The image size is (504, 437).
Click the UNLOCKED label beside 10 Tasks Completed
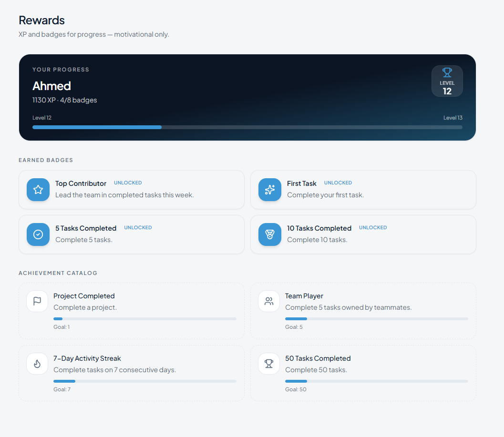[373, 227]
